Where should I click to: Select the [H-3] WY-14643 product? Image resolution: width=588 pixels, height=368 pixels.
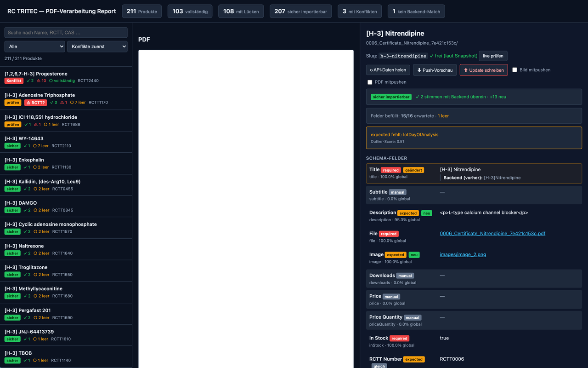tap(66, 142)
